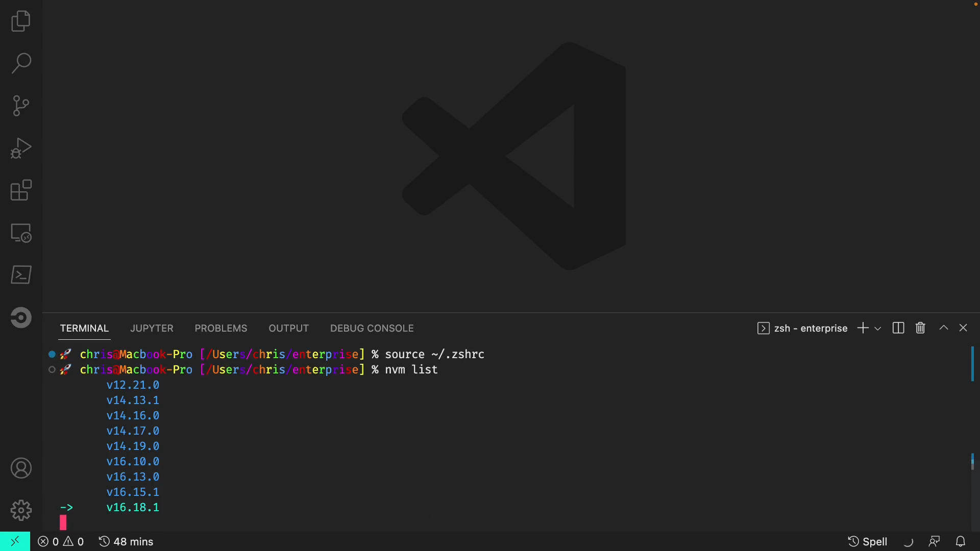980x551 pixels.
Task: Maximize the panel with the up chevron
Action: point(944,328)
